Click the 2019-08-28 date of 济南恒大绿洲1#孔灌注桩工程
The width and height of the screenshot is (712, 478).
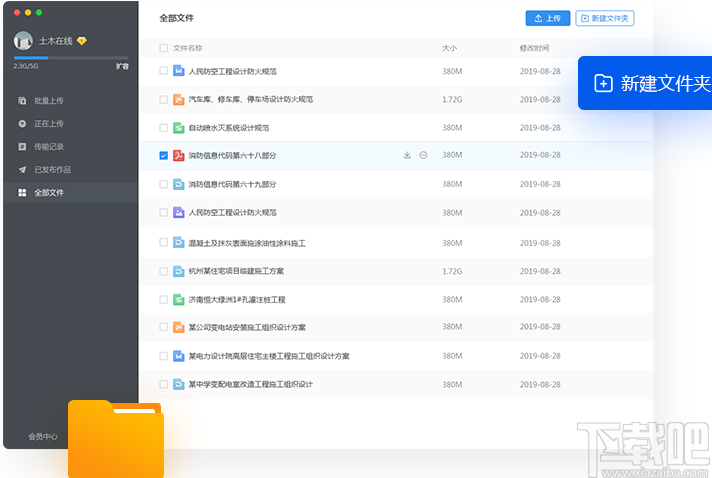[x=540, y=300]
